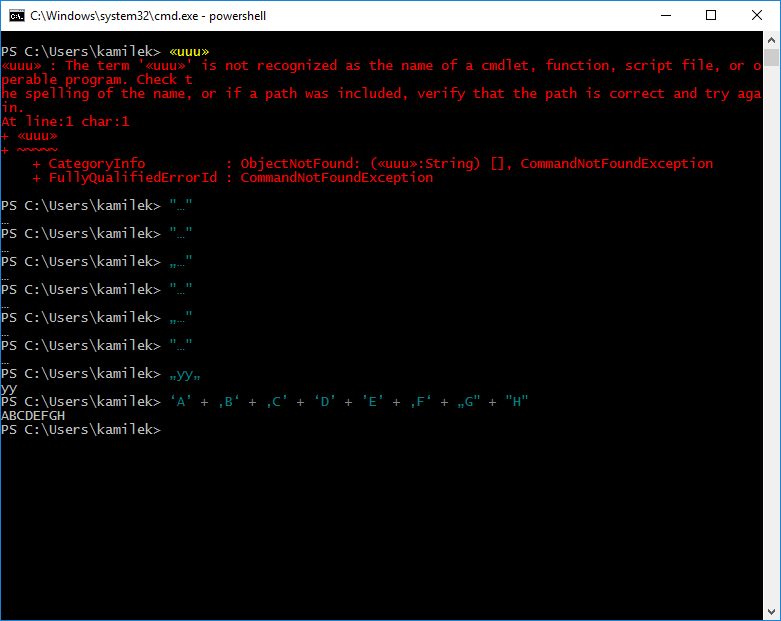Image resolution: width=781 pixels, height=621 pixels.
Task: Click the 'CategoryInfo' error line
Action: point(373,164)
